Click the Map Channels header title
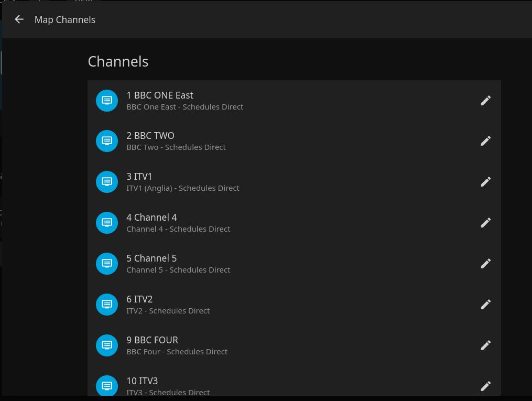 [65, 20]
